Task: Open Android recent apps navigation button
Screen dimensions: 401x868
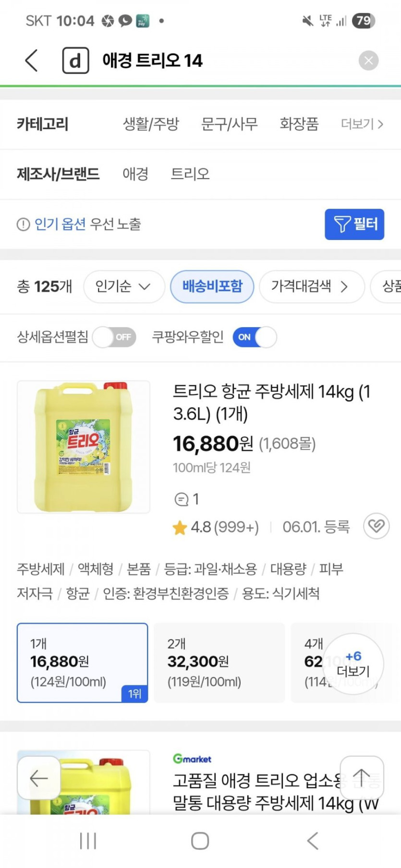Action: point(88,841)
